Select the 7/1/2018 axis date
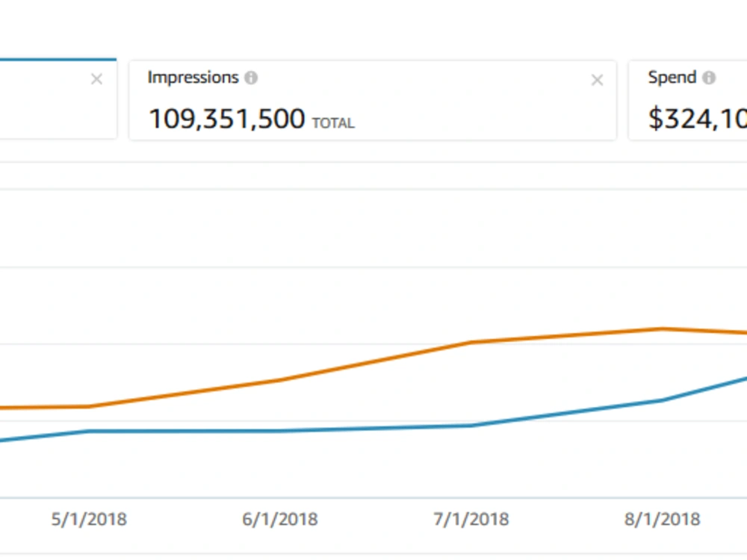This screenshot has height=560, width=747. pyautogui.click(x=471, y=519)
